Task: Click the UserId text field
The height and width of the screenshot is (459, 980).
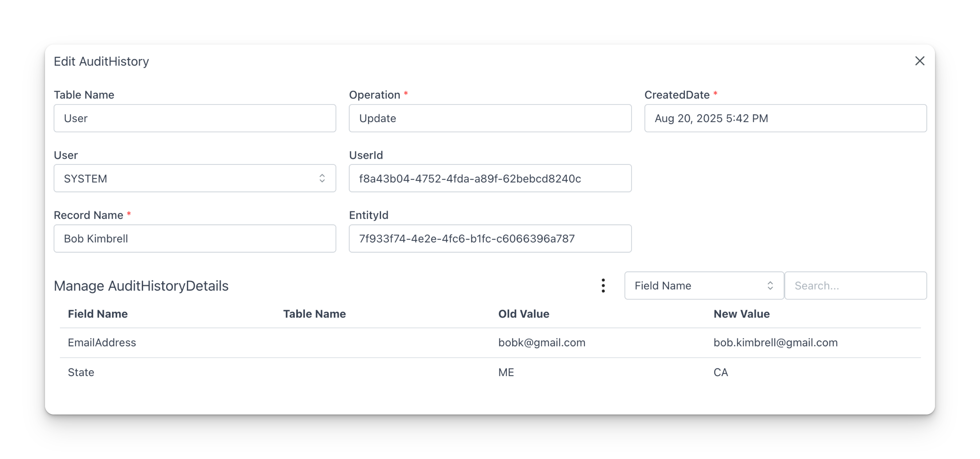Action: click(x=490, y=178)
